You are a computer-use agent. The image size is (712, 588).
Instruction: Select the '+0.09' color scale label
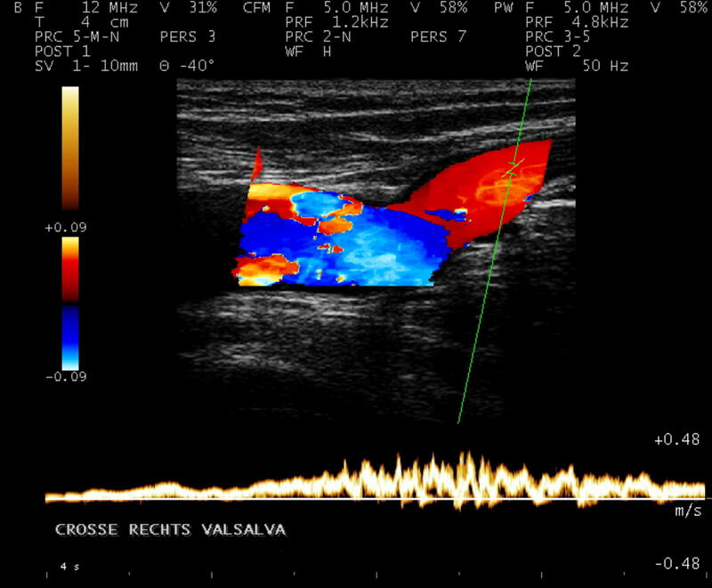(x=66, y=228)
